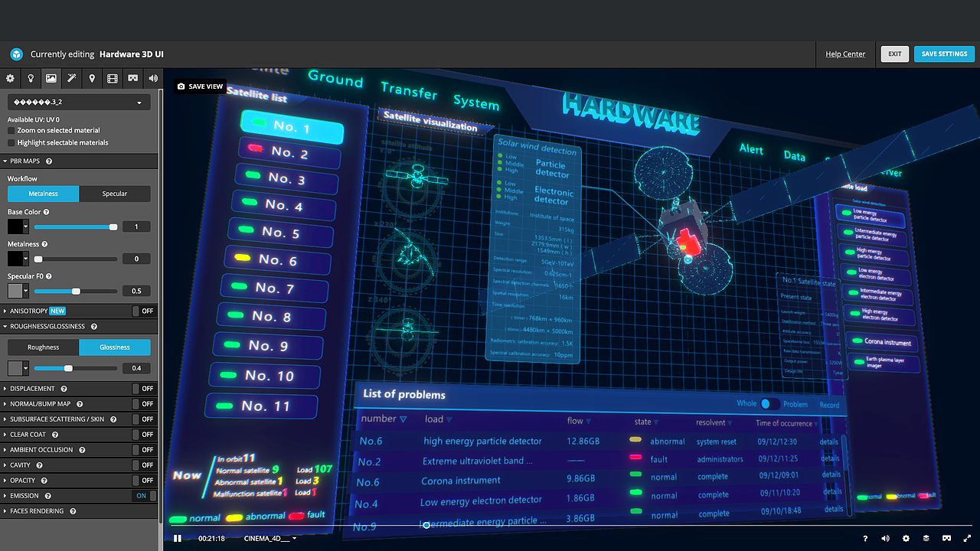Open the annotations pin tab

92,78
